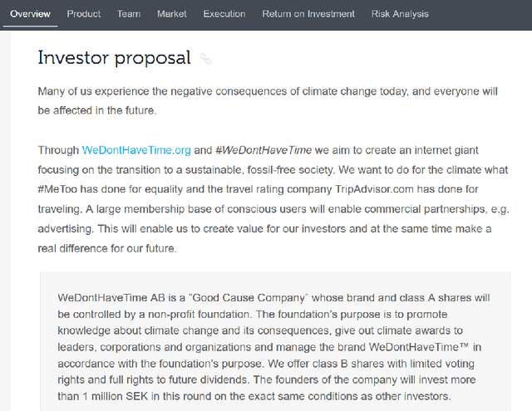This screenshot has height=411, width=532.
Task: Click the "Good Cause Company" quoted phrase
Action: (249, 298)
